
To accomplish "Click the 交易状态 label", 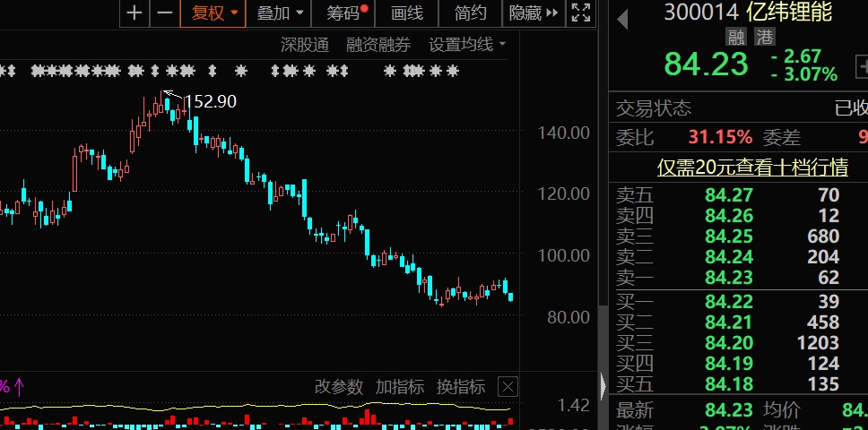I will tap(654, 108).
